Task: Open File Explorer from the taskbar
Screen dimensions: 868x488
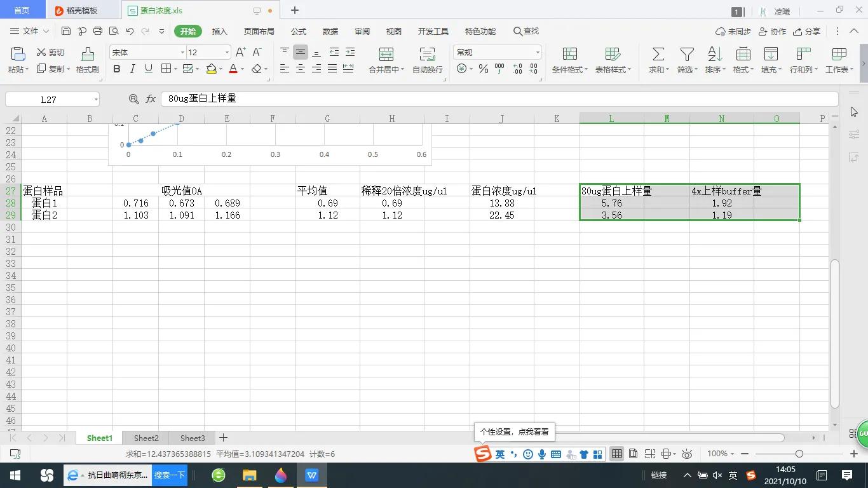Action: (x=250, y=475)
